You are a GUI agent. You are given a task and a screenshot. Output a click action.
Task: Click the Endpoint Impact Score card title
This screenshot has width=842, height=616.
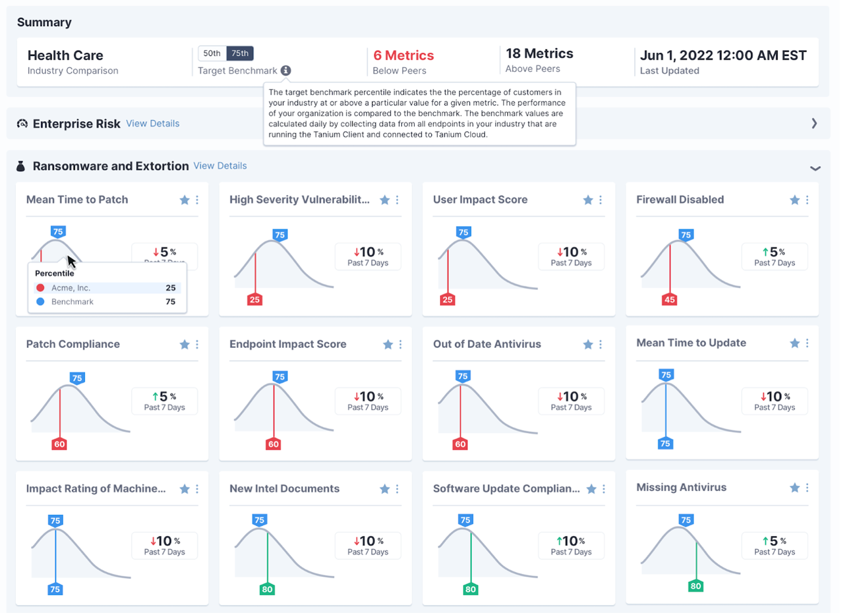pyautogui.click(x=288, y=344)
